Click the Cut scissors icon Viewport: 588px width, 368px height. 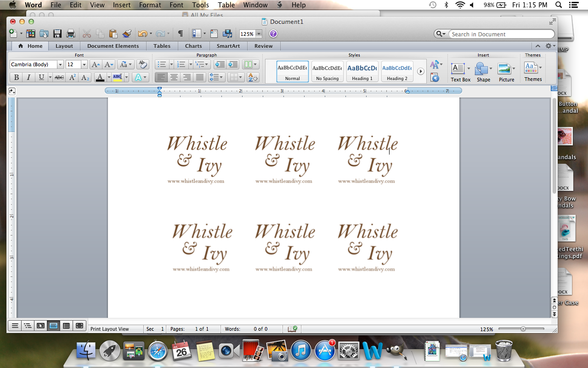(87, 34)
